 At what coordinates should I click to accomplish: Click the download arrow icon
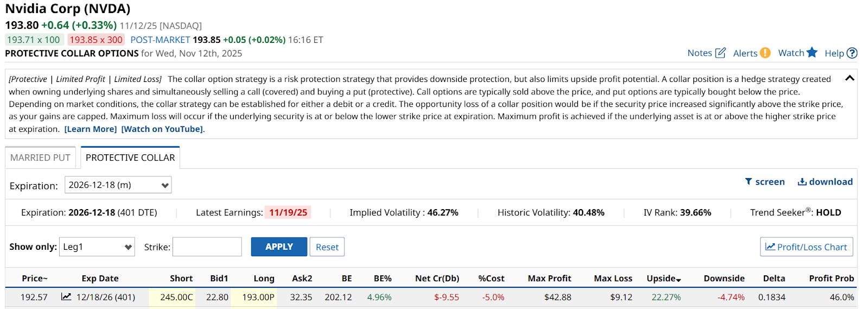[802, 181]
